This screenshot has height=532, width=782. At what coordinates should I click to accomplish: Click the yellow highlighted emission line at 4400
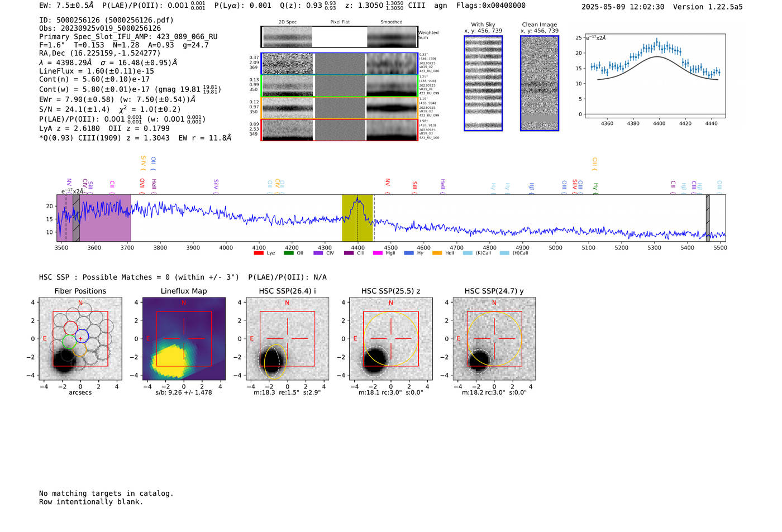(x=357, y=218)
